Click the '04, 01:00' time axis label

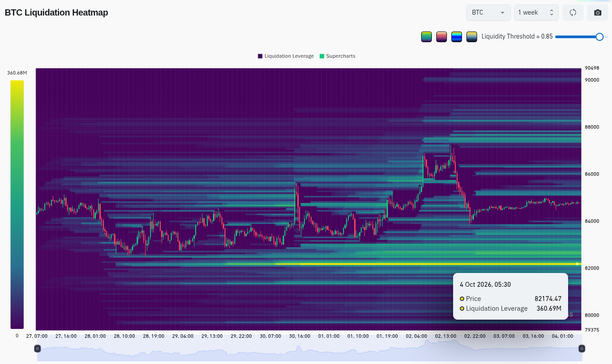562,336
